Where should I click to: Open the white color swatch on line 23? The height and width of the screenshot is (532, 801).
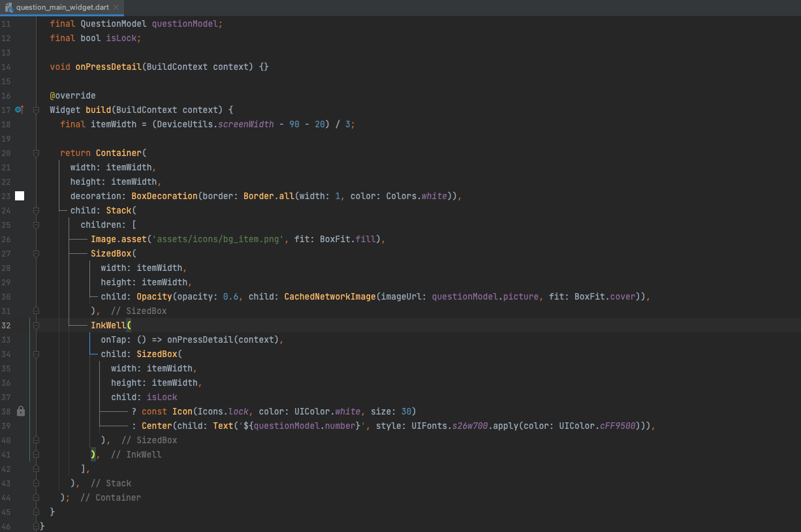pyautogui.click(x=20, y=196)
